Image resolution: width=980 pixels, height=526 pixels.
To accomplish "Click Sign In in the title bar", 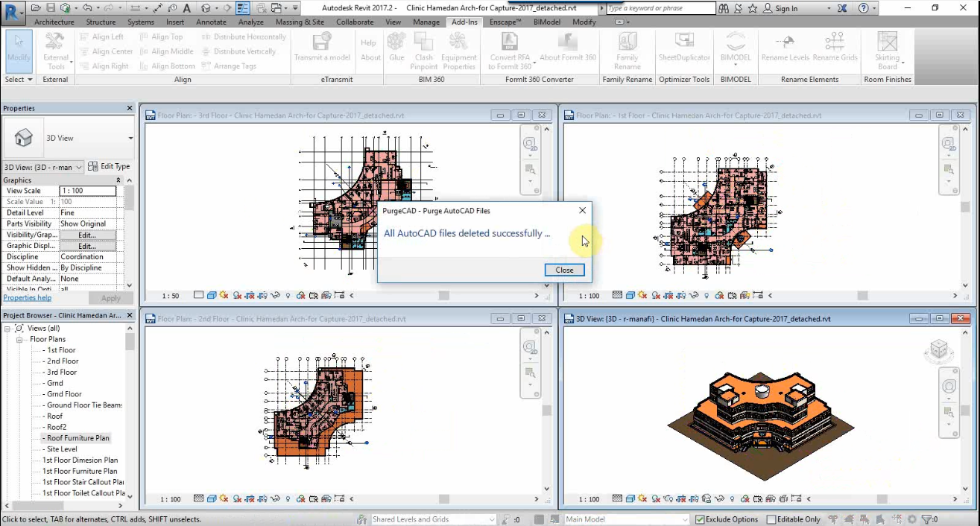I will coord(786,9).
